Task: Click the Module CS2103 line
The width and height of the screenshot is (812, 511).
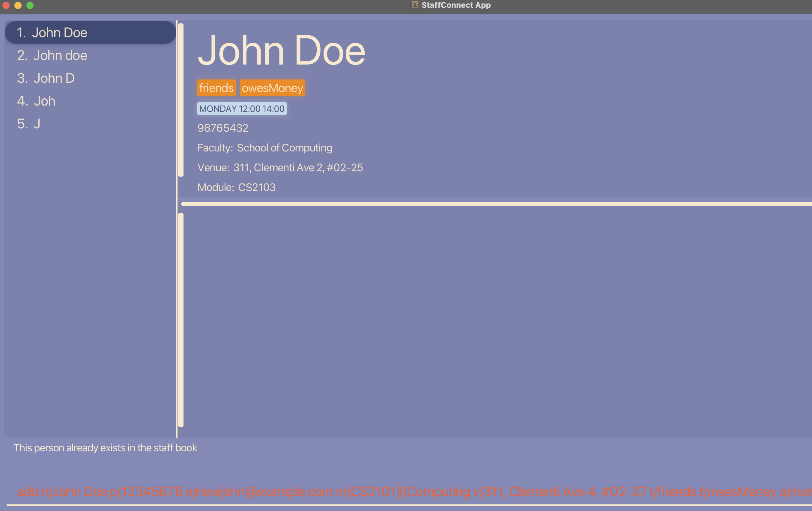Action: click(236, 187)
